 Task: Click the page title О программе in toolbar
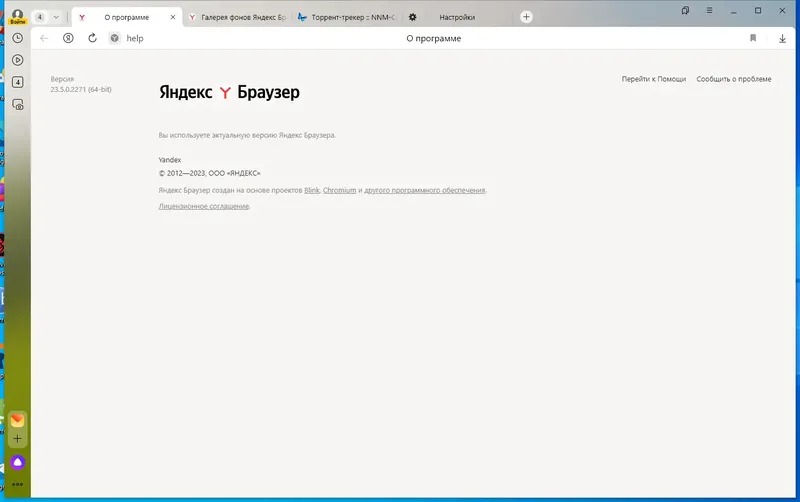coord(434,38)
